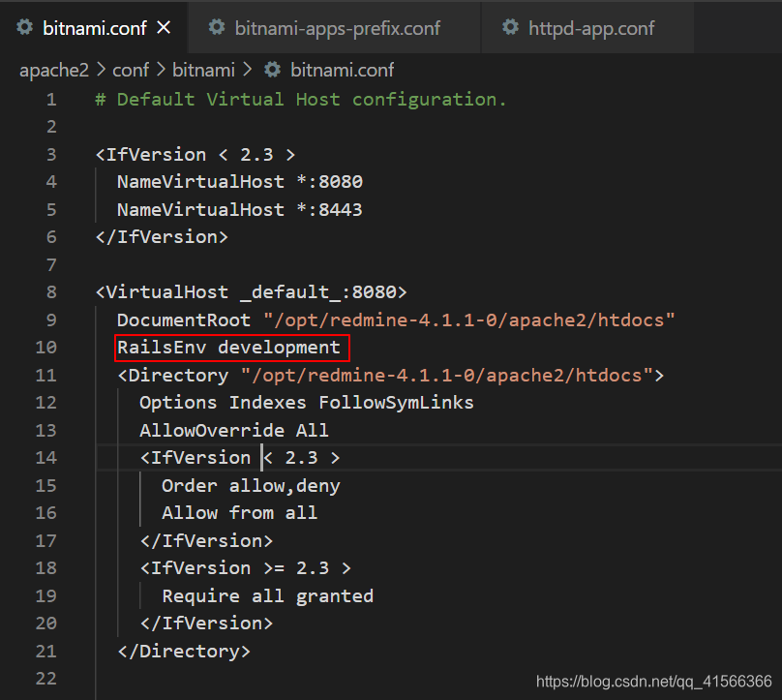
Task: Click '<VirtualHost _default_:8080>' line
Action: click(x=252, y=291)
